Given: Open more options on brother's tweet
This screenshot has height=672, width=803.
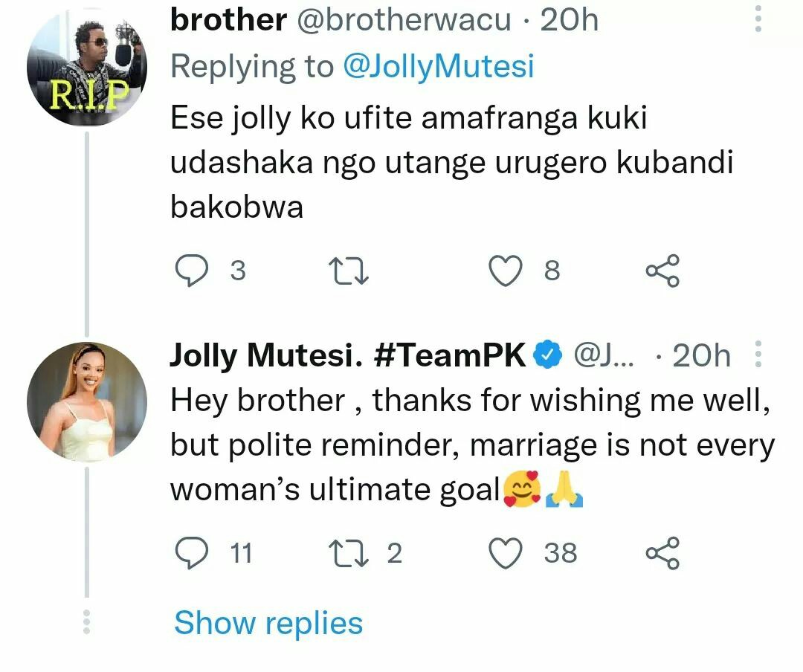Looking at the screenshot, I should [758, 18].
